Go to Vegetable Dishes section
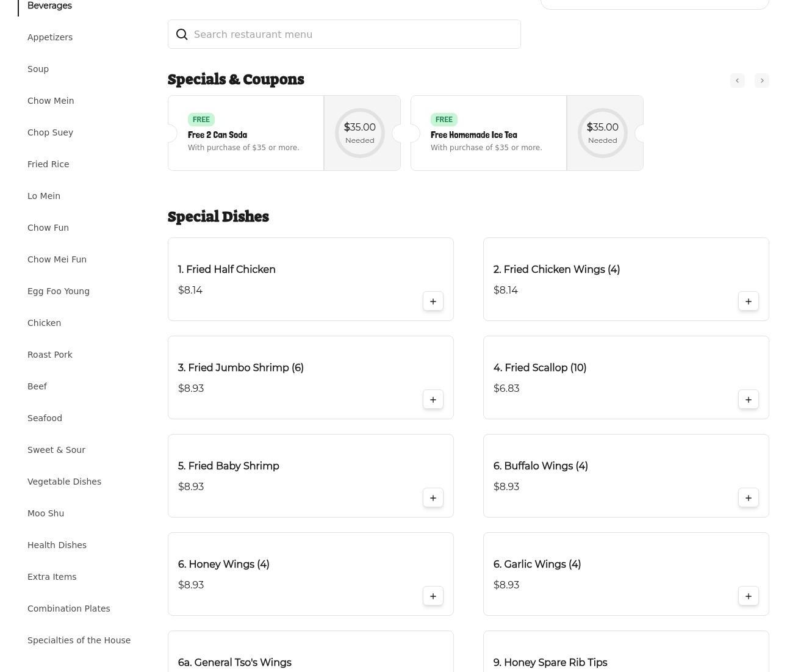The image size is (787, 672). coord(64,482)
